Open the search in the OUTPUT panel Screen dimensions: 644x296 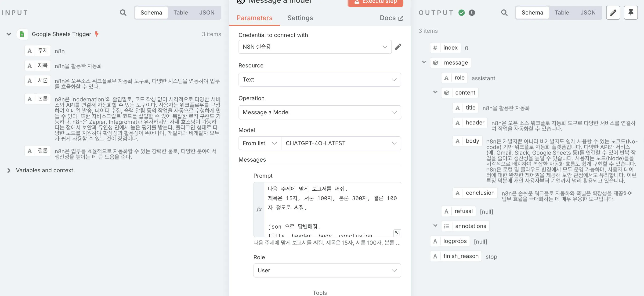[504, 12]
